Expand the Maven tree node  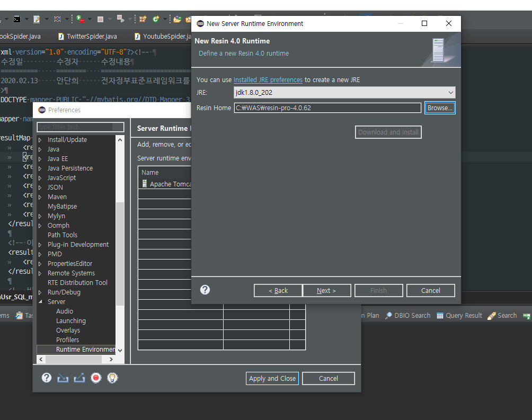(40, 197)
